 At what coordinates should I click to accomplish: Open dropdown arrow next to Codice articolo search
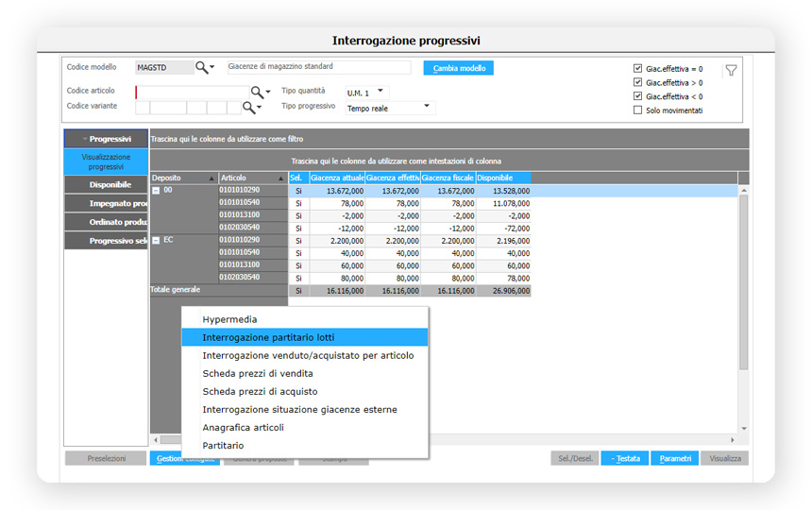(x=268, y=93)
